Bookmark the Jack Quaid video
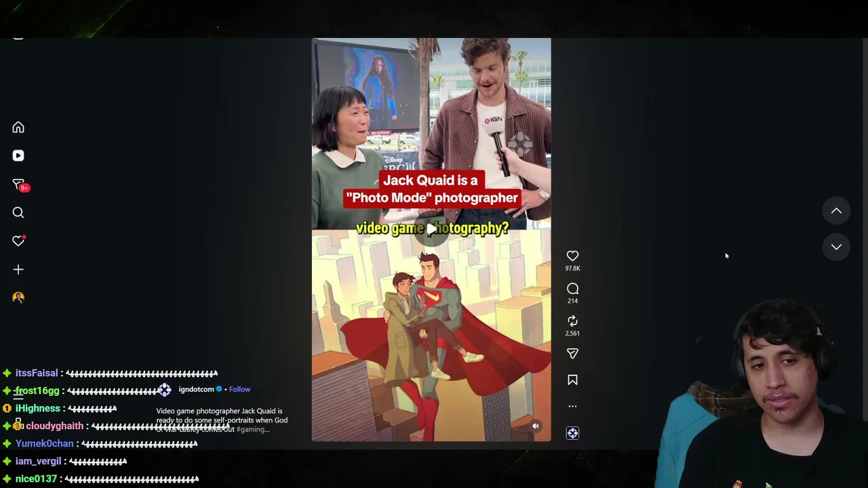Viewport: 868px width, 488px height. 572,380
